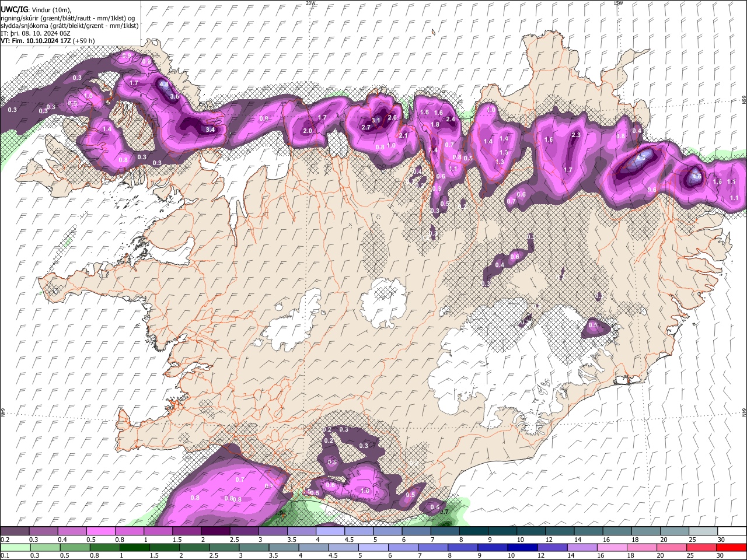Click the '2.5' label on the upper legend scale
The width and height of the screenshot is (747, 560).
(x=233, y=540)
